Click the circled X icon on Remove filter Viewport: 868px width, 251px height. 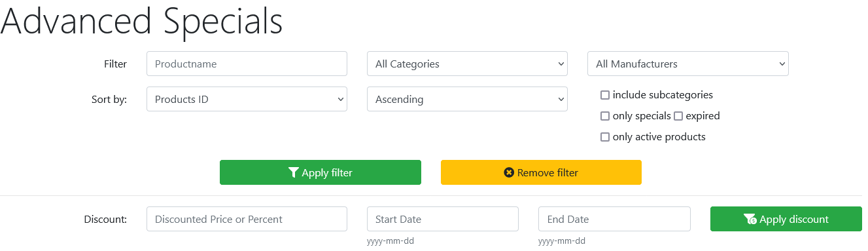pyautogui.click(x=509, y=173)
